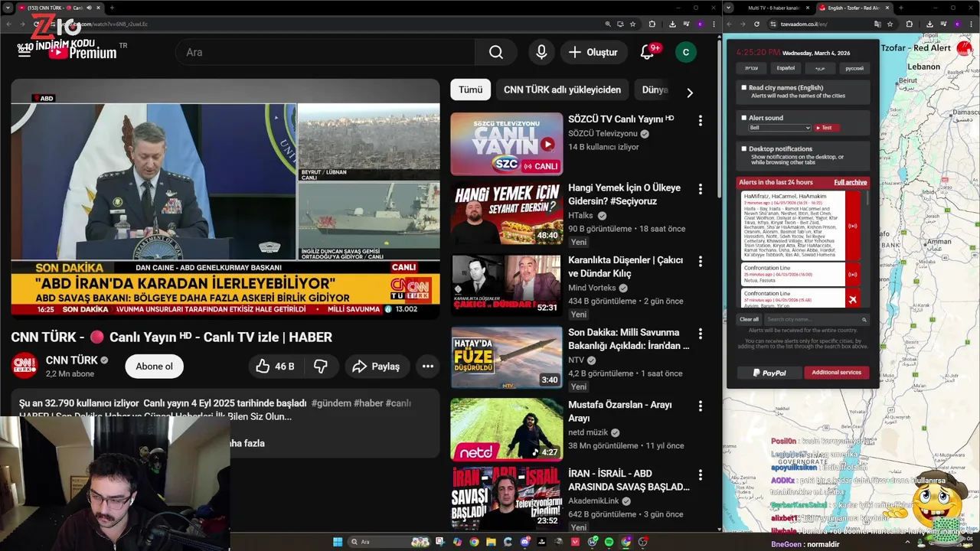Screen dimensions: 980x551
Task: Open İran İsrail ABD Savaşı Başladı thumbnail
Action: (506, 498)
